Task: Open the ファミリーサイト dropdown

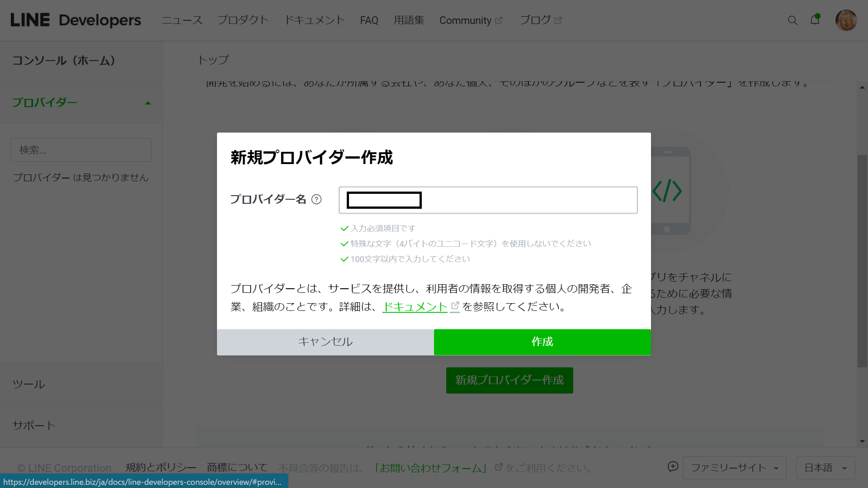Action: (734, 468)
